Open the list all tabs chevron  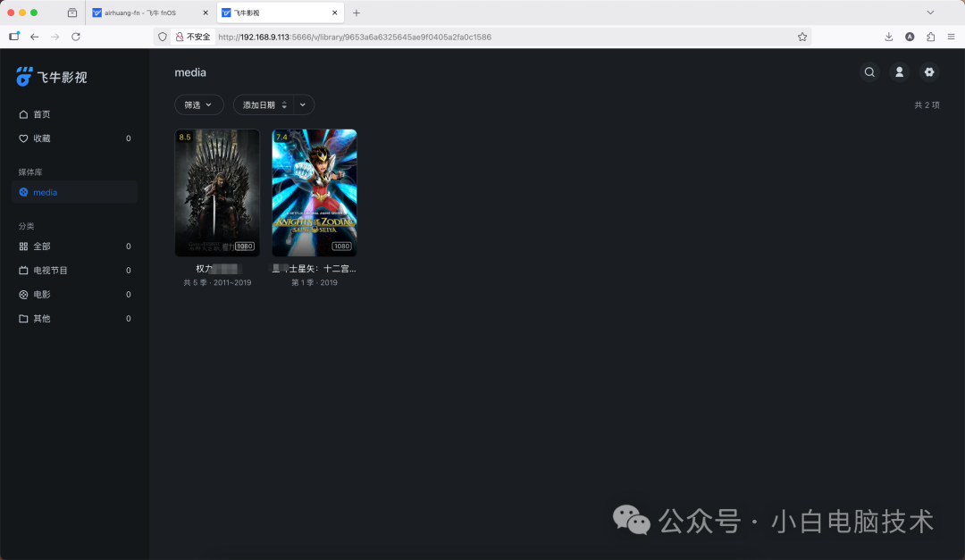[930, 13]
